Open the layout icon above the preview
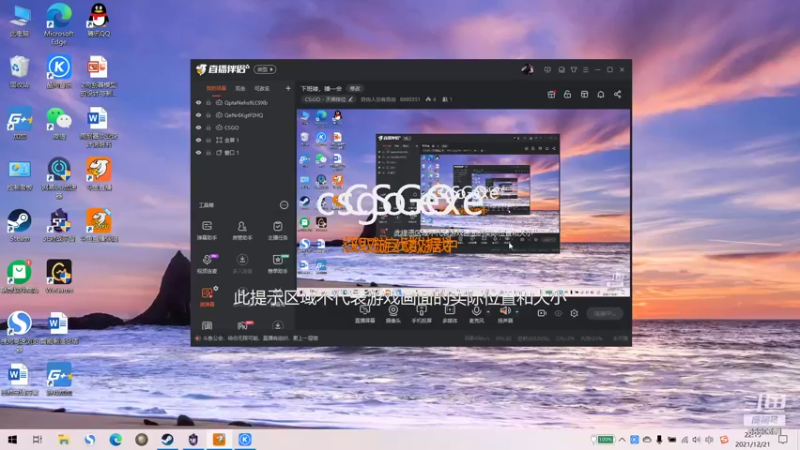 [584, 94]
